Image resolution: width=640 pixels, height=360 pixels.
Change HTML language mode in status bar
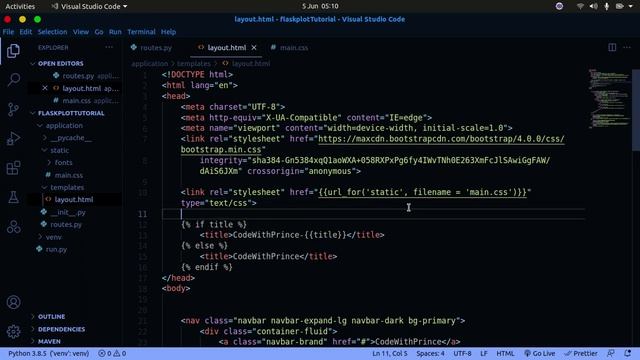tap(505, 353)
